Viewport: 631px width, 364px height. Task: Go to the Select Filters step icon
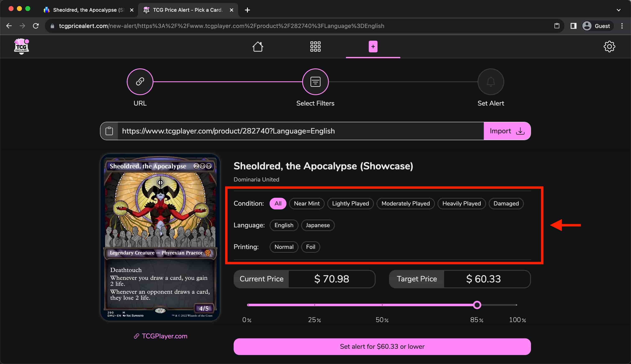click(315, 82)
